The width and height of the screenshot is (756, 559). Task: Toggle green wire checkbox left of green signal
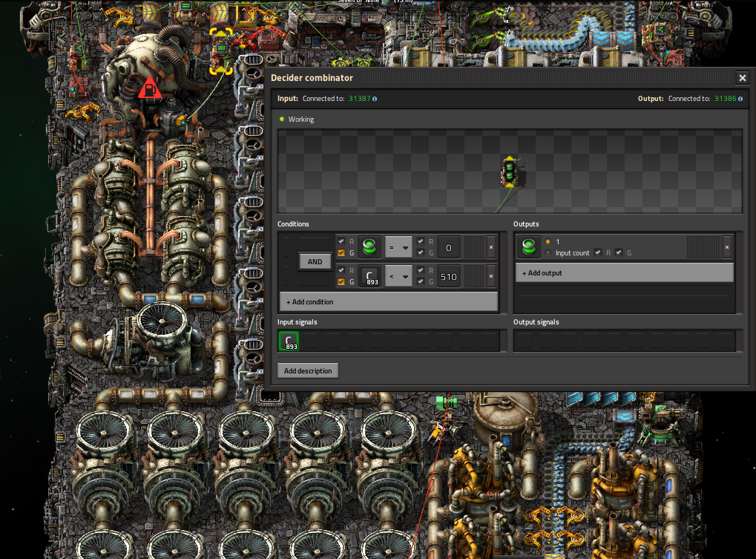point(341,252)
